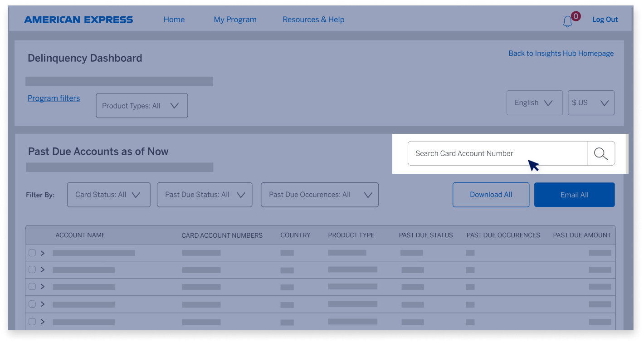Image resolution: width=644 pixels, height=343 pixels.
Task: Check the third row's checkbox
Action: pos(32,287)
